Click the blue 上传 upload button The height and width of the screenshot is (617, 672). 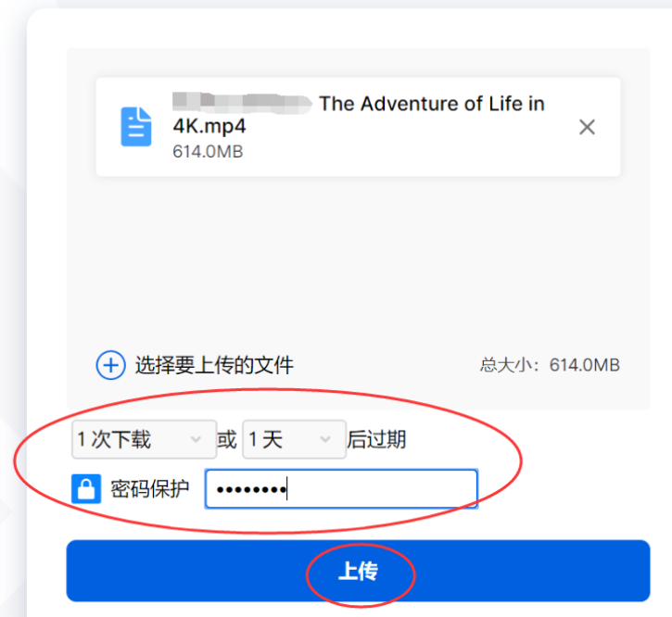click(x=359, y=571)
